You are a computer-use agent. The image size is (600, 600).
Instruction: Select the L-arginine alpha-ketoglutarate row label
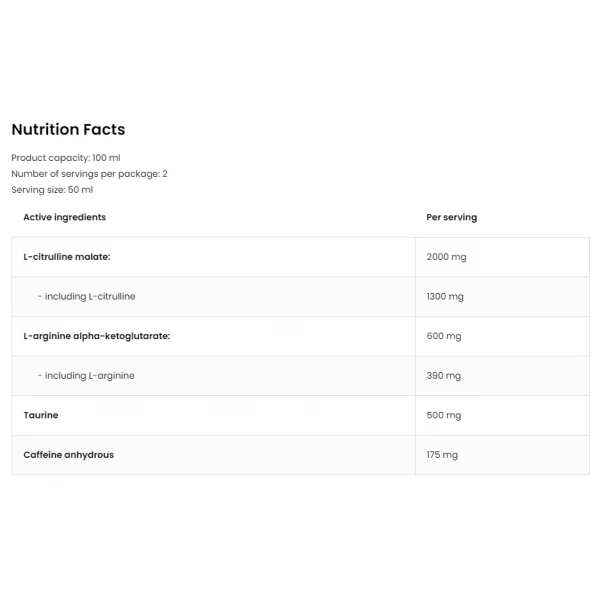[97, 336]
